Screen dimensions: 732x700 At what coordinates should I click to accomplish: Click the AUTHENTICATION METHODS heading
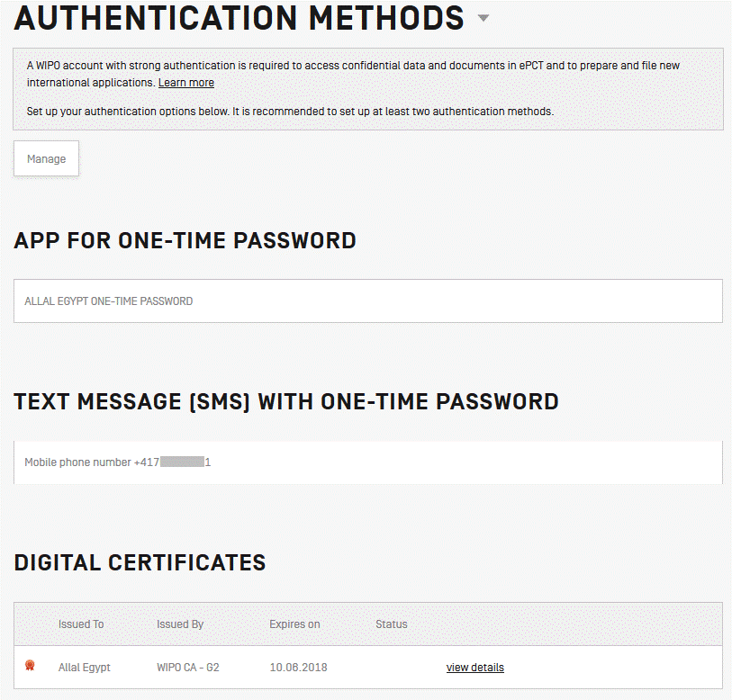(234, 18)
